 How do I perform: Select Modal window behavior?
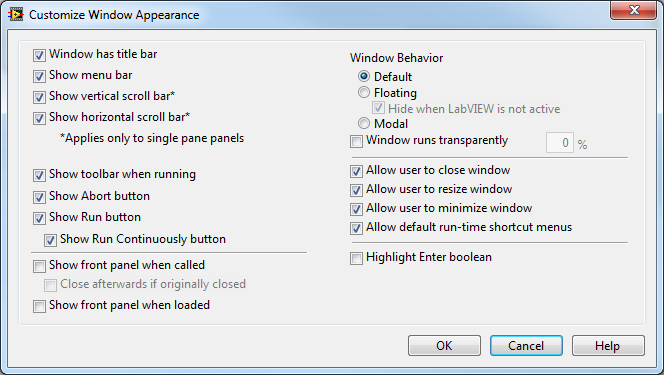pyautogui.click(x=364, y=123)
